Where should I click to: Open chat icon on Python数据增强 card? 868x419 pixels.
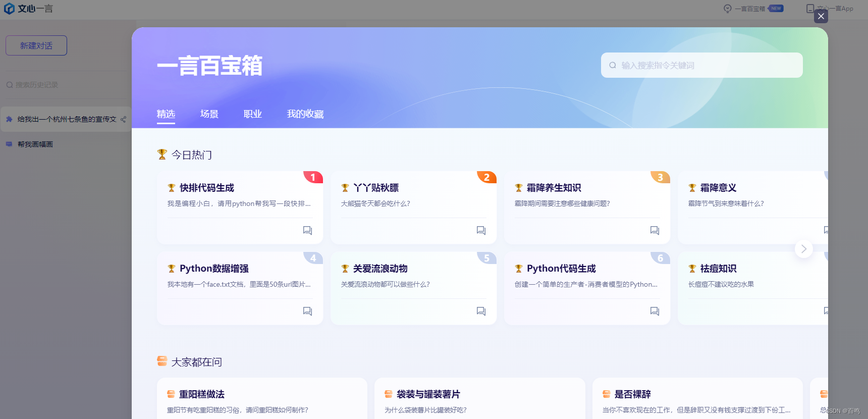[x=307, y=311]
